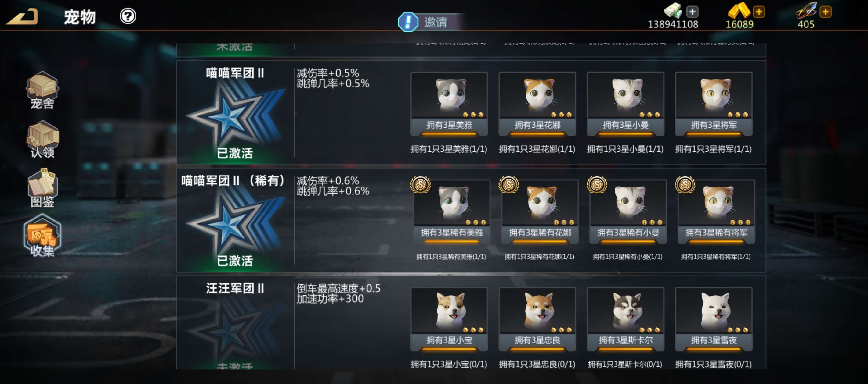Click the 喵喵军团 II activated star badge

(235, 114)
